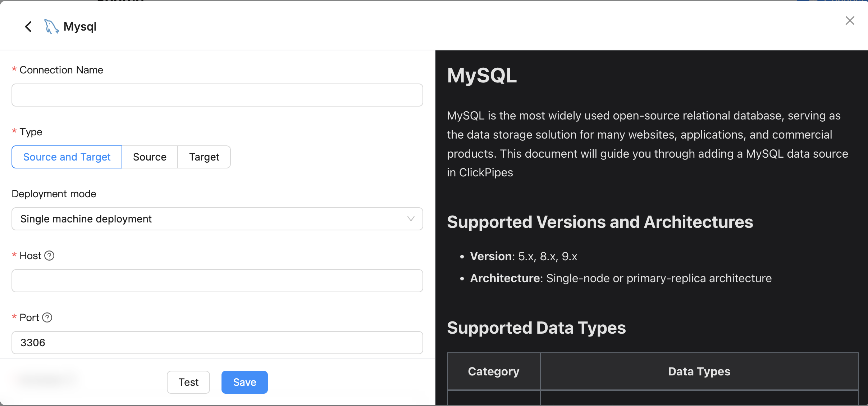
Task: Click the Supported Data Types heading
Action: click(x=536, y=328)
